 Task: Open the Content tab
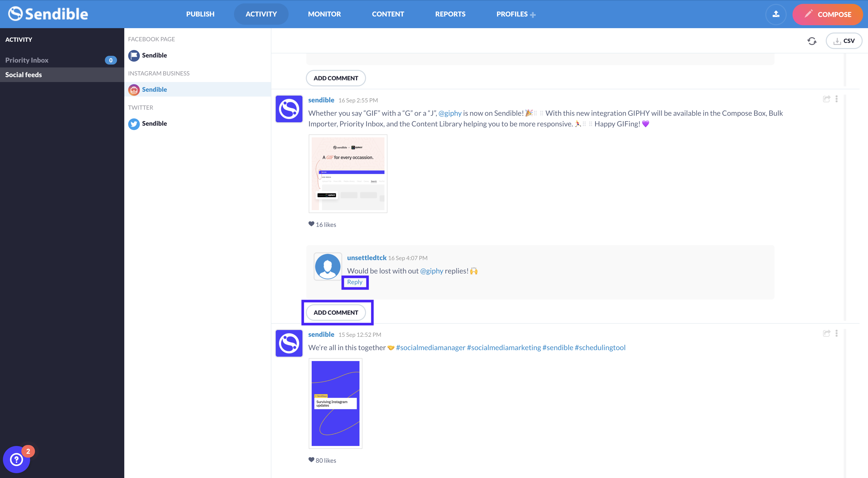[388, 14]
